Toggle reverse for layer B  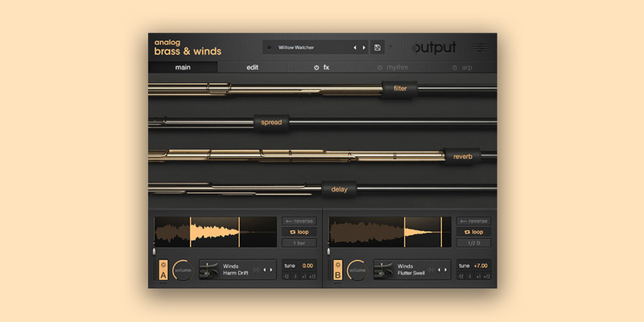tap(473, 221)
